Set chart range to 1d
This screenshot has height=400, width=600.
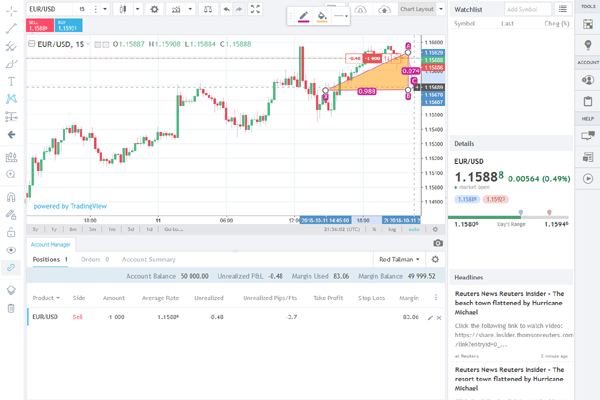149,229
